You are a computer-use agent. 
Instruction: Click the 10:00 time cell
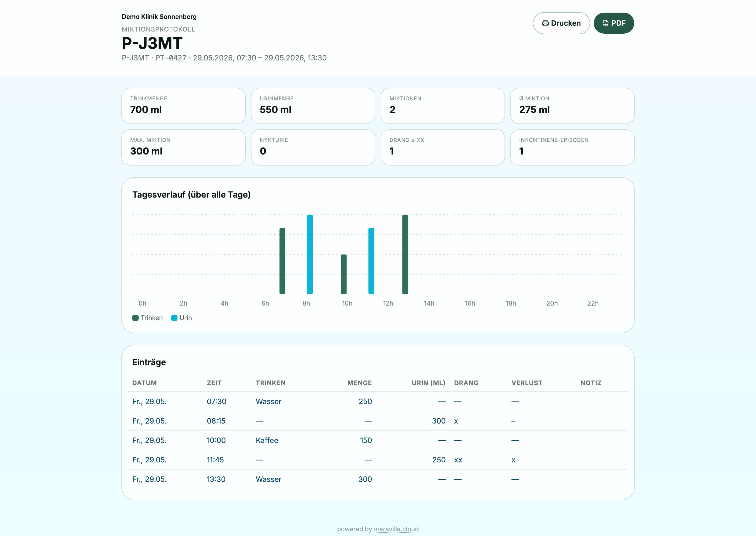click(x=216, y=440)
